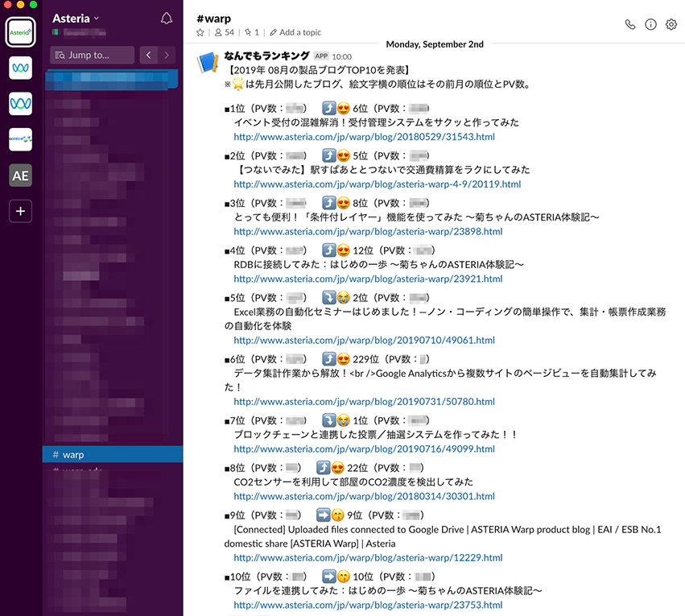Click the RDBに接続してみた article title

[x=379, y=265]
